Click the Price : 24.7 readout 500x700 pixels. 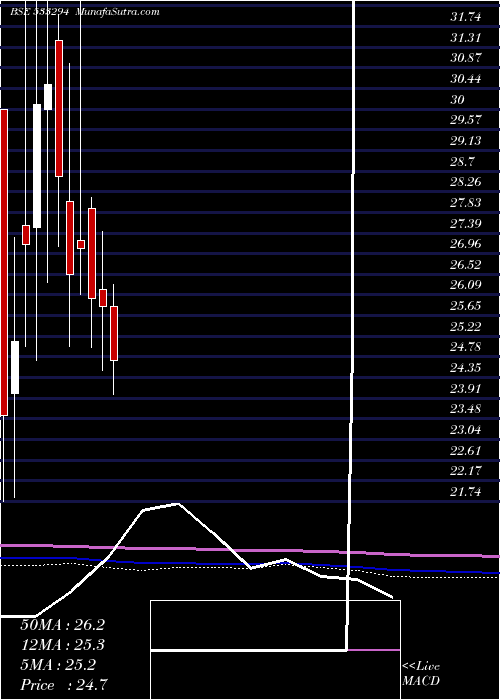coord(64,685)
